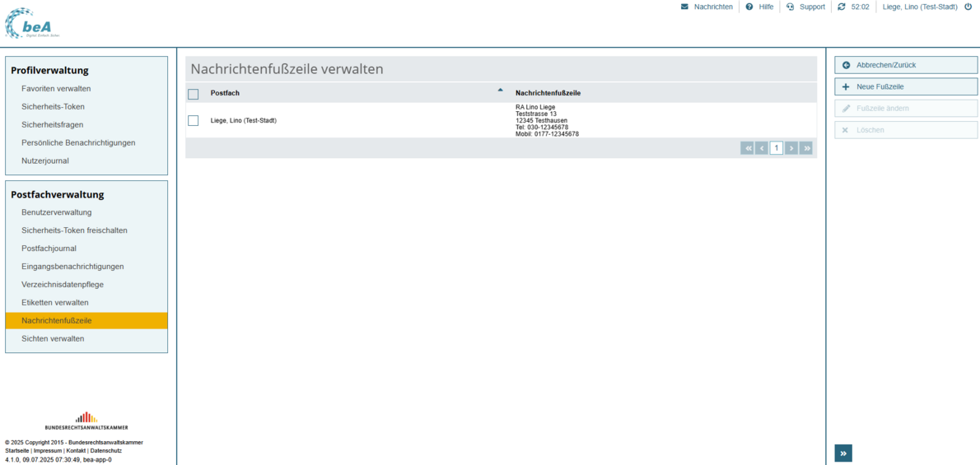Viewport: 980px width, 465px height.
Task: Click the Hilfe question mark icon
Action: [x=749, y=7]
